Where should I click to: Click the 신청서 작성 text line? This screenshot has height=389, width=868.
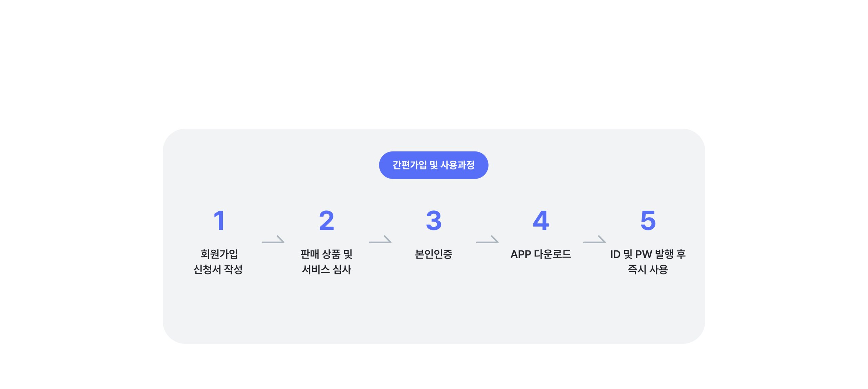point(218,269)
